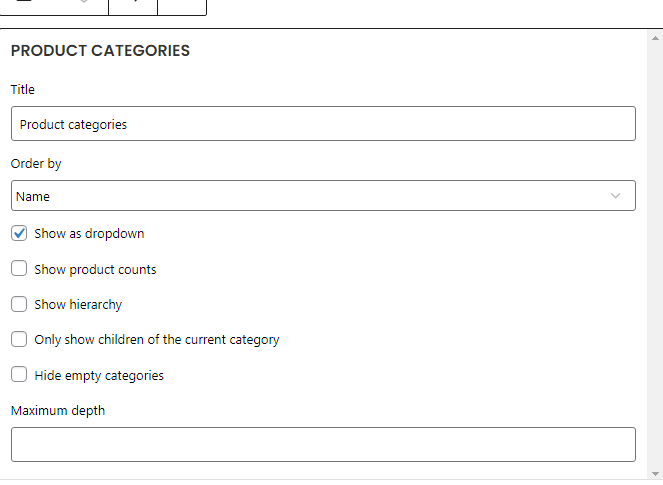Click the Maximum depth label text
Viewport: 663px width, 485px height.
pyautogui.click(x=58, y=411)
